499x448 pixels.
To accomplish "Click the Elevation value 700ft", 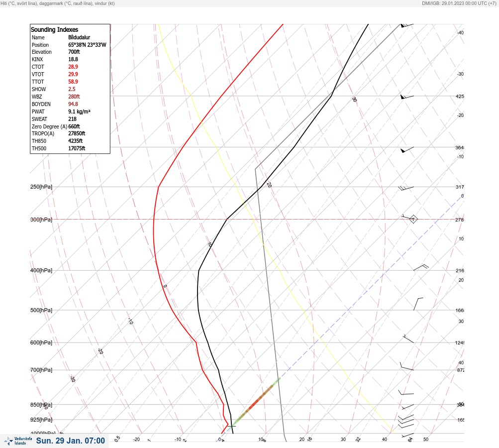I will 74,52.
